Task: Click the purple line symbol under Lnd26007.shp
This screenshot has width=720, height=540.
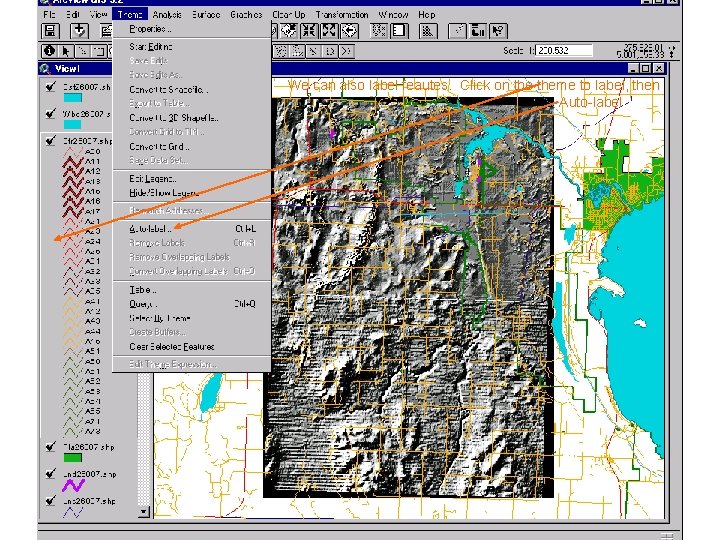Action: 72,486
